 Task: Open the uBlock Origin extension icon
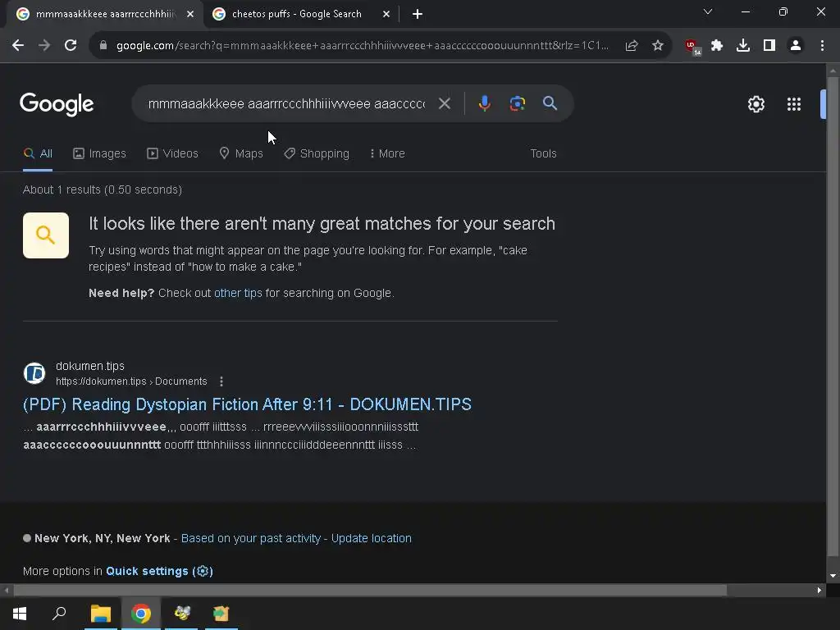click(x=692, y=46)
